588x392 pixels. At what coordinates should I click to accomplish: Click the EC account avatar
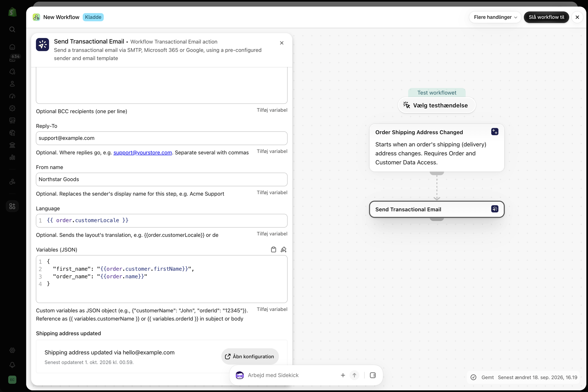click(12, 380)
